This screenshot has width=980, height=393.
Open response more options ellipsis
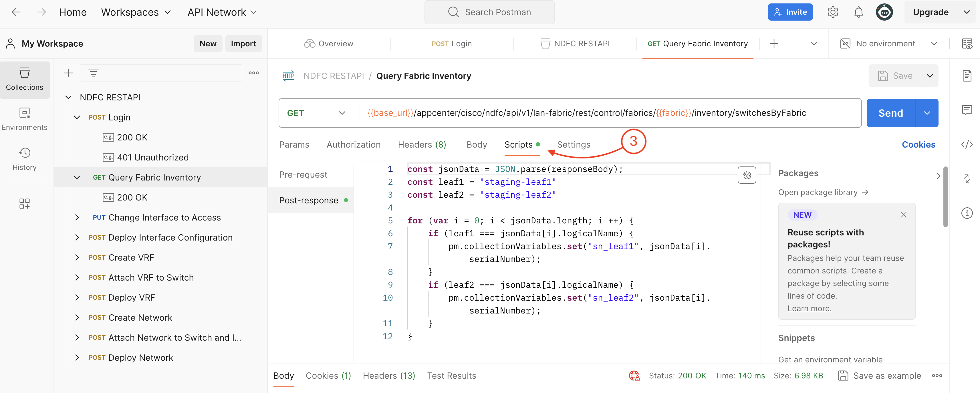click(x=937, y=376)
